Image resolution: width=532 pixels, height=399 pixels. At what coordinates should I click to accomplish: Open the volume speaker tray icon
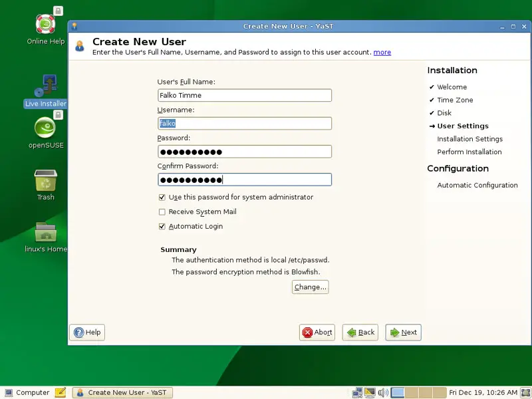(x=383, y=392)
